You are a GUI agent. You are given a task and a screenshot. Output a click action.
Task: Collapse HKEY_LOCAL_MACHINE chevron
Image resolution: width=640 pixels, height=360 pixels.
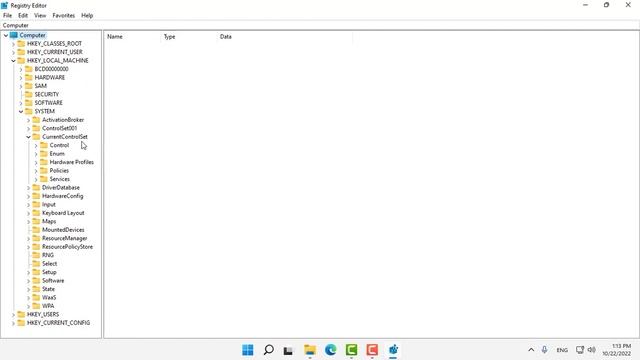[x=13, y=61]
